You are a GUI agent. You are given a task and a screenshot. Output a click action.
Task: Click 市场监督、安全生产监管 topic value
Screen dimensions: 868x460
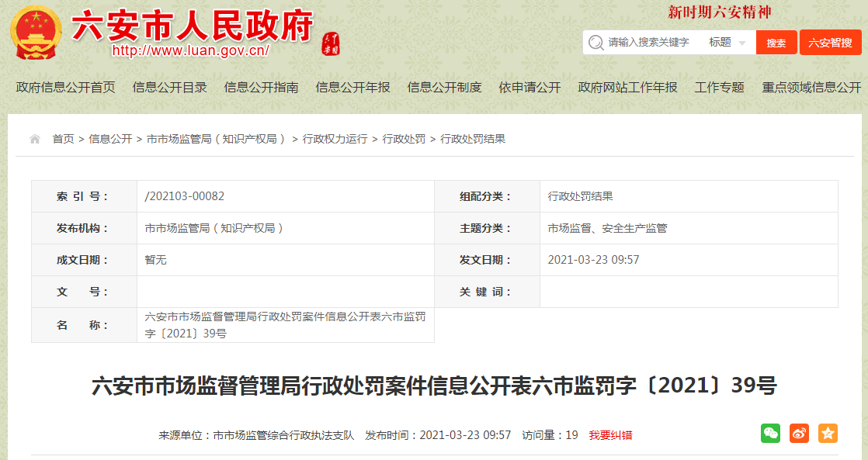607,228
